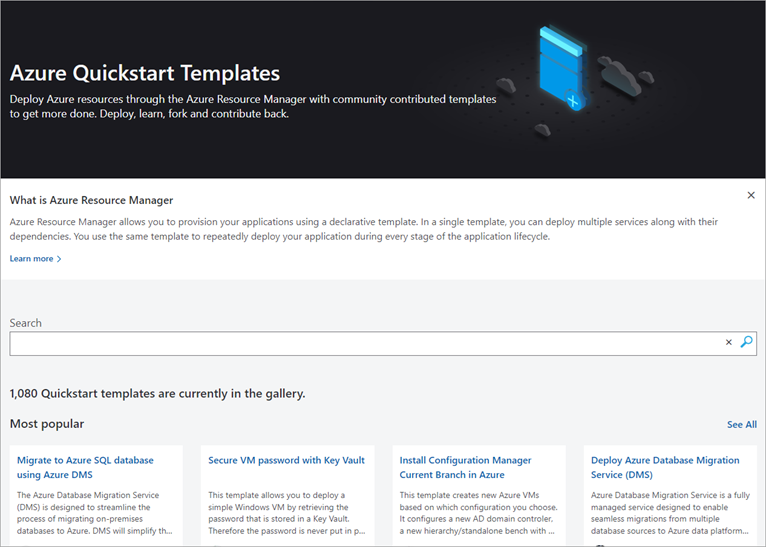The image size is (766, 547).
Task: Click the Azure Resource Manager explanation paragraph
Action: 363,229
